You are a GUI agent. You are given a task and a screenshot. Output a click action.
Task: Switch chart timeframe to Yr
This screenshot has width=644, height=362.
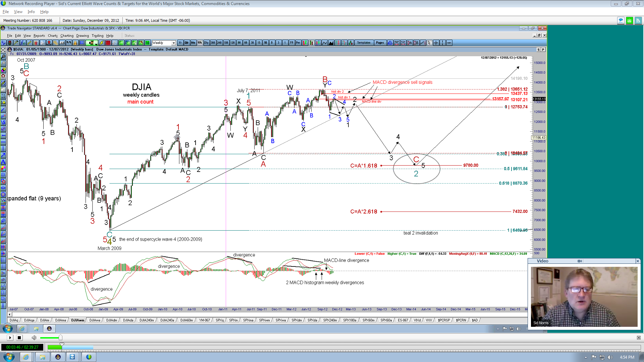180,43
